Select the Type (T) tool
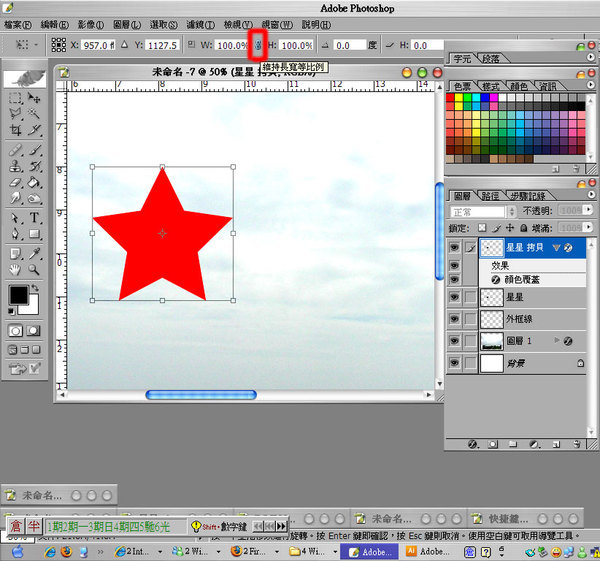This screenshot has height=561, width=600. [x=35, y=218]
